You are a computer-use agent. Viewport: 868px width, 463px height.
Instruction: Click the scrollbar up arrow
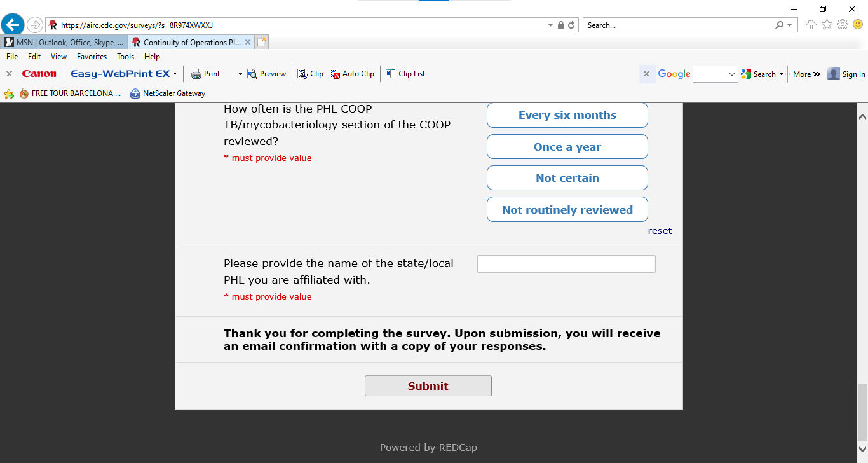point(862,117)
